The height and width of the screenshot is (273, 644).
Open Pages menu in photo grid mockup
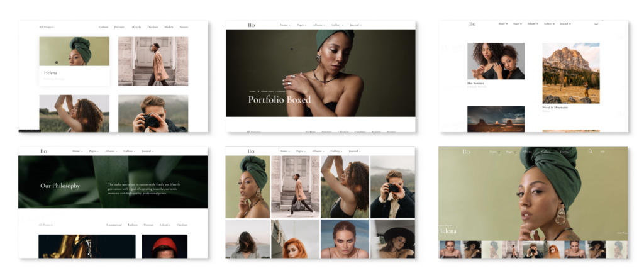[301, 151]
